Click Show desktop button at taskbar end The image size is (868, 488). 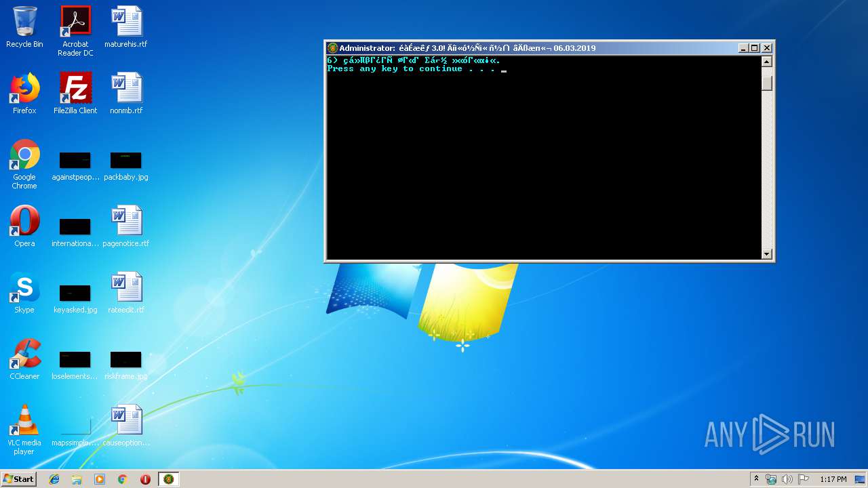[x=860, y=479]
